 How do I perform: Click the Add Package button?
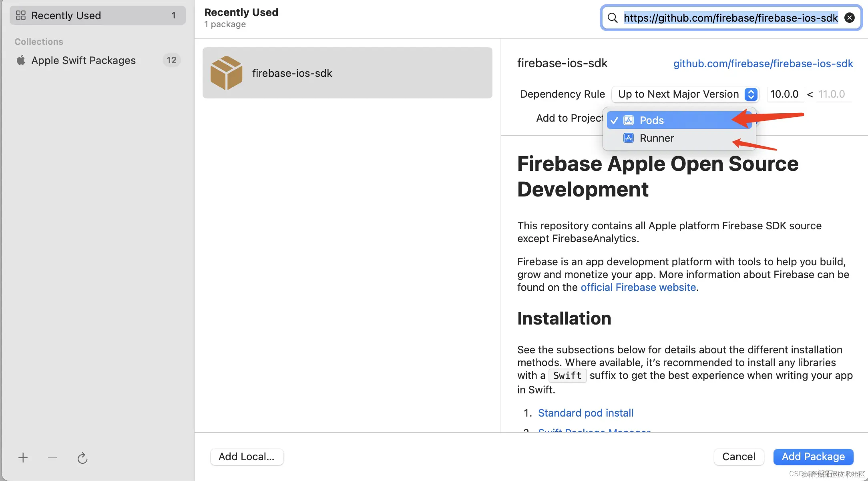tap(813, 457)
